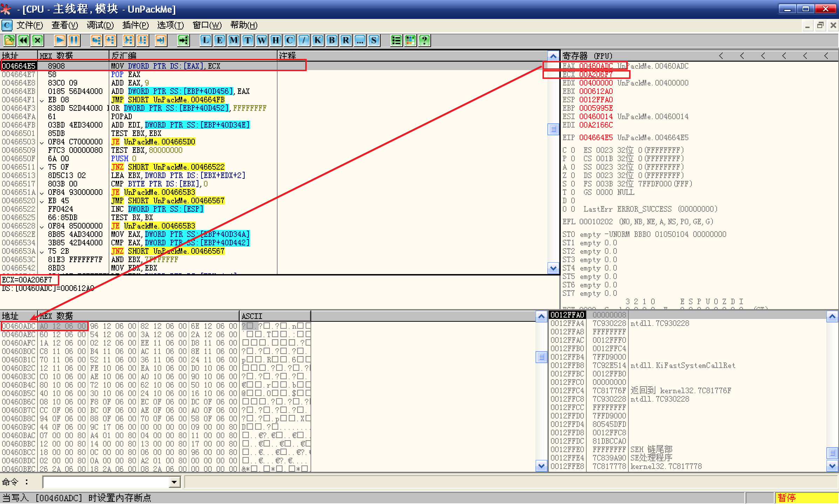This screenshot has height=504, width=839.
Task: Select the ECX register value 00A206F7
Action: click(596, 74)
